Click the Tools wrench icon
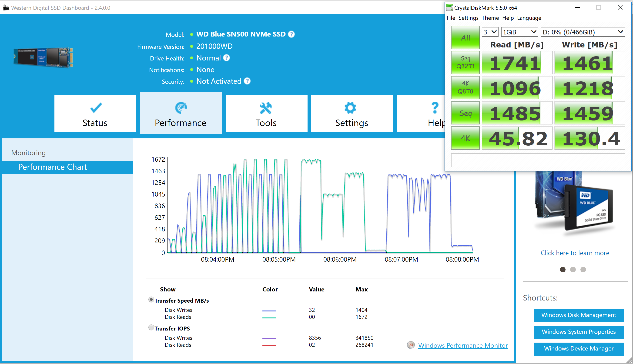 click(x=265, y=108)
